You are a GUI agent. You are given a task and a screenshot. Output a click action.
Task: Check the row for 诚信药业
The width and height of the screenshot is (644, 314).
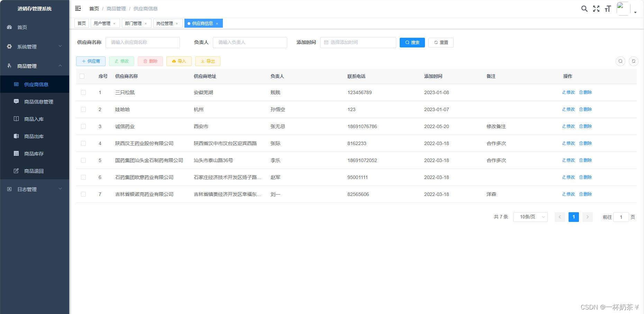pos(83,126)
